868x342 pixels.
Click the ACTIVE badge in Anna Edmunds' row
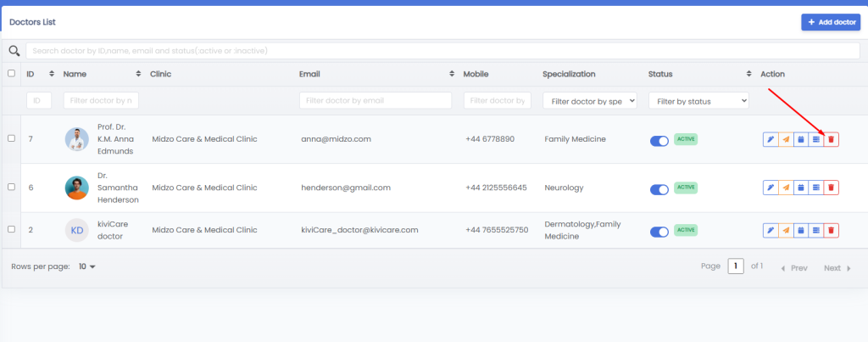click(x=686, y=139)
